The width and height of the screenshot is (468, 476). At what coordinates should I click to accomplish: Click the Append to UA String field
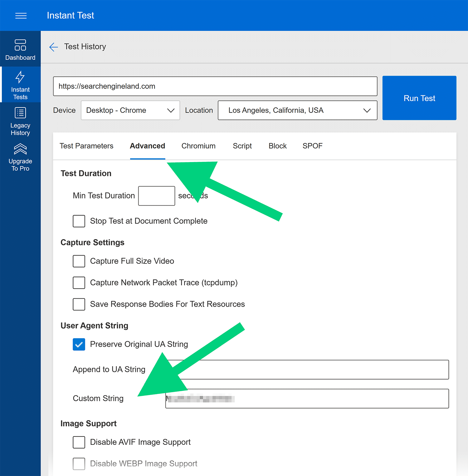tap(307, 370)
